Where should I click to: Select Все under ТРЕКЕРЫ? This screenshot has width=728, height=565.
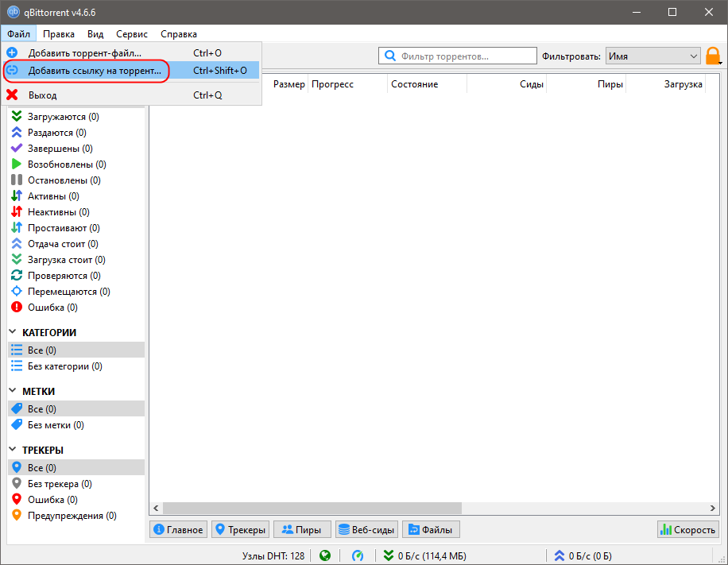[76, 467]
